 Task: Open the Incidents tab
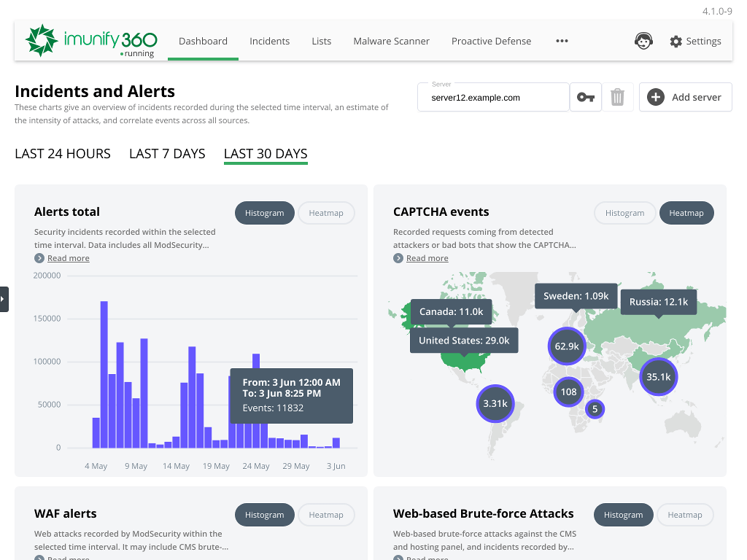(x=269, y=41)
